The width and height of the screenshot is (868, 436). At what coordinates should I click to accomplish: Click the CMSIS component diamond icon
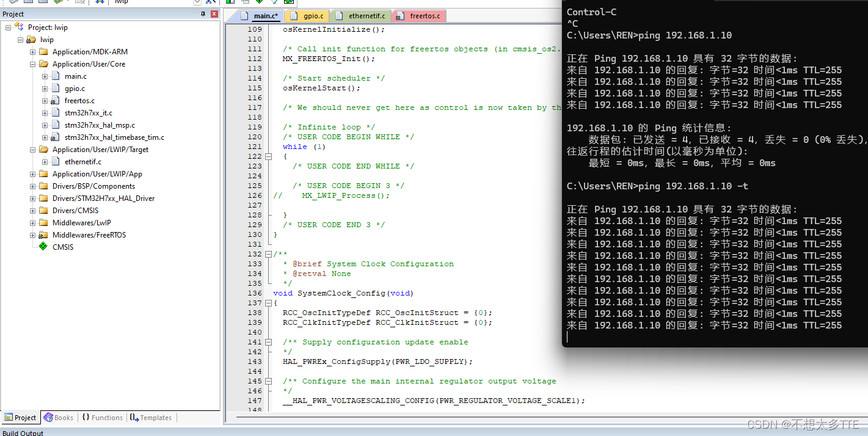click(x=43, y=247)
